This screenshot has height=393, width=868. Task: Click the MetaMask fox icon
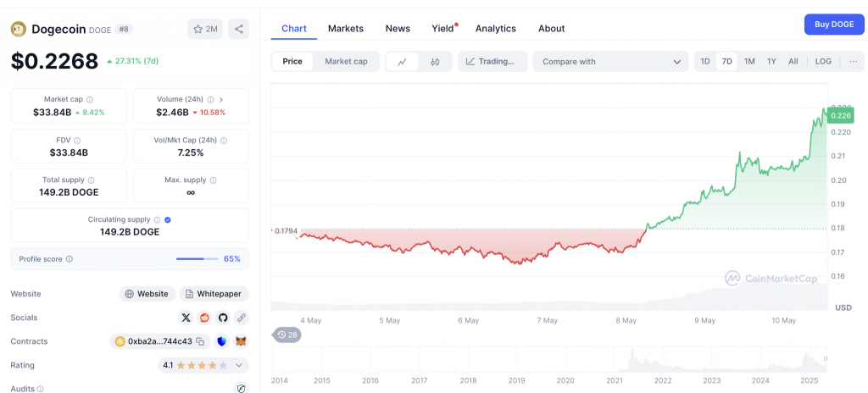click(241, 341)
